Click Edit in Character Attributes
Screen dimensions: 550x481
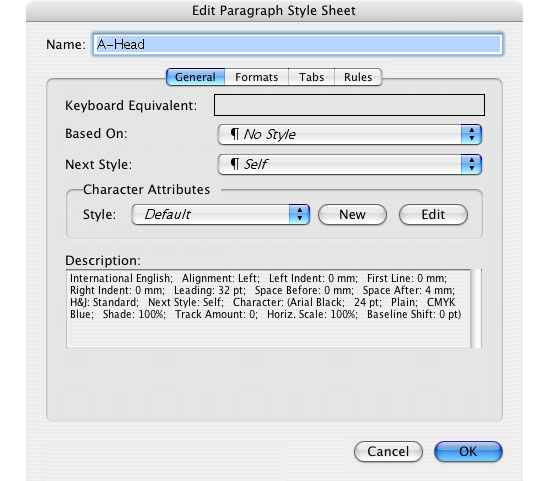coord(433,214)
